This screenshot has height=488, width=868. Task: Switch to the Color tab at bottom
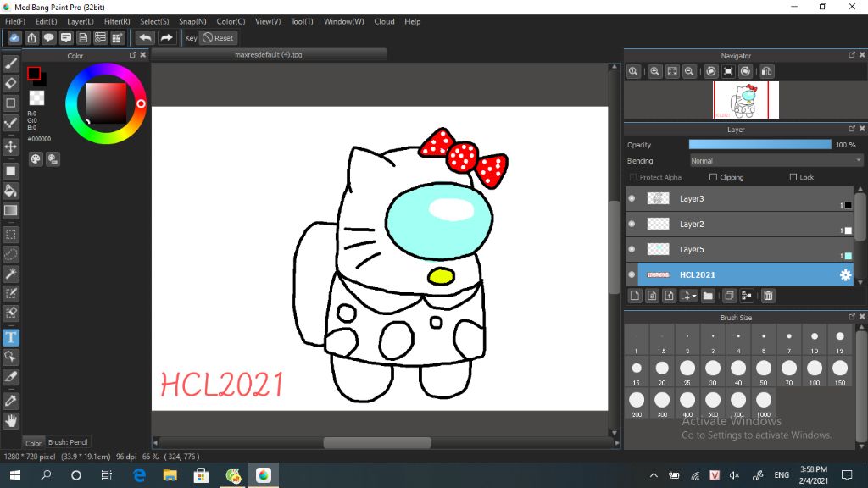pyautogui.click(x=33, y=442)
